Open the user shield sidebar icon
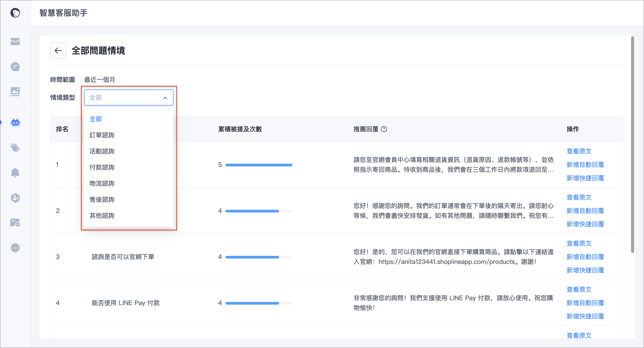This screenshot has width=644, height=348. [15, 198]
